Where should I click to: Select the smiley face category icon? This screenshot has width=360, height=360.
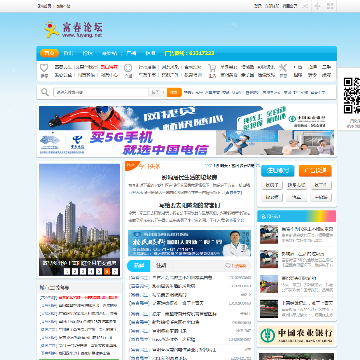[x=128, y=68]
